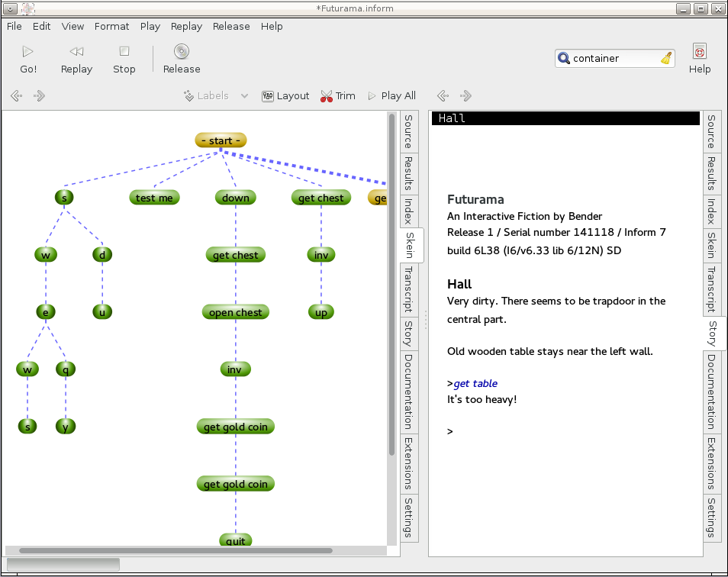Image resolution: width=728 pixels, height=577 pixels.
Task: Switch left panel to Transcript tab
Action: click(408, 289)
